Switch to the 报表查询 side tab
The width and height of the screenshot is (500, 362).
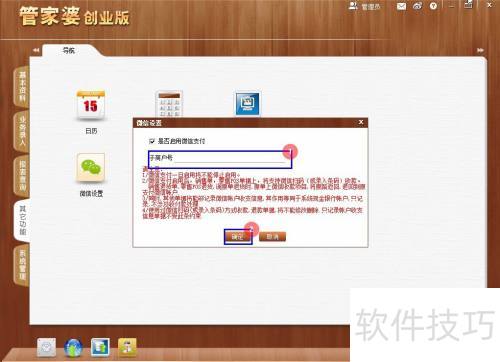(22, 176)
